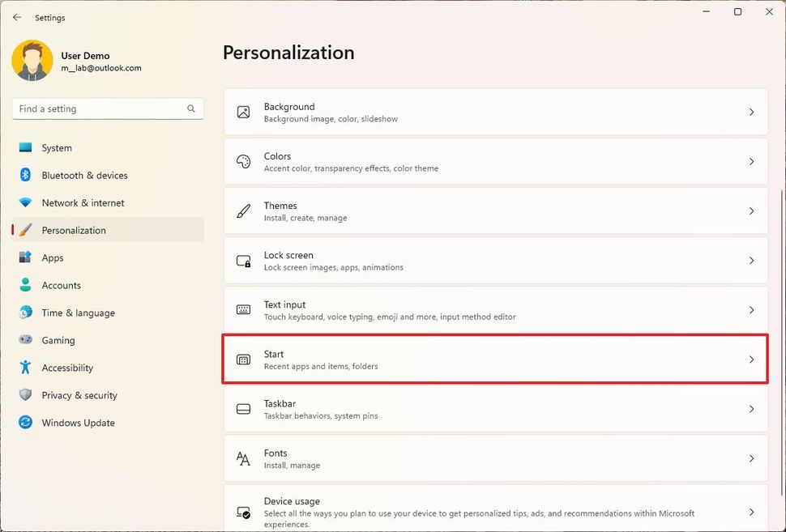Click the Privacy & security shield icon
The image size is (786, 532).
pos(25,395)
